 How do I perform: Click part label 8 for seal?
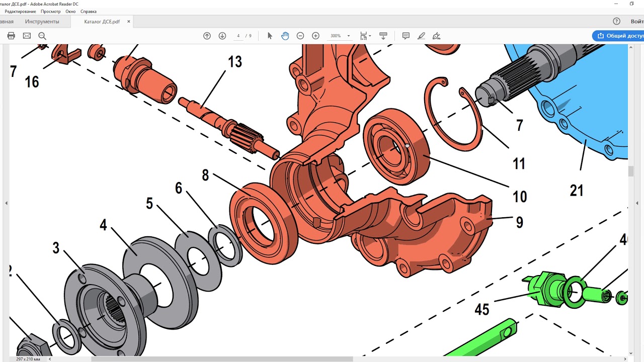[205, 175]
